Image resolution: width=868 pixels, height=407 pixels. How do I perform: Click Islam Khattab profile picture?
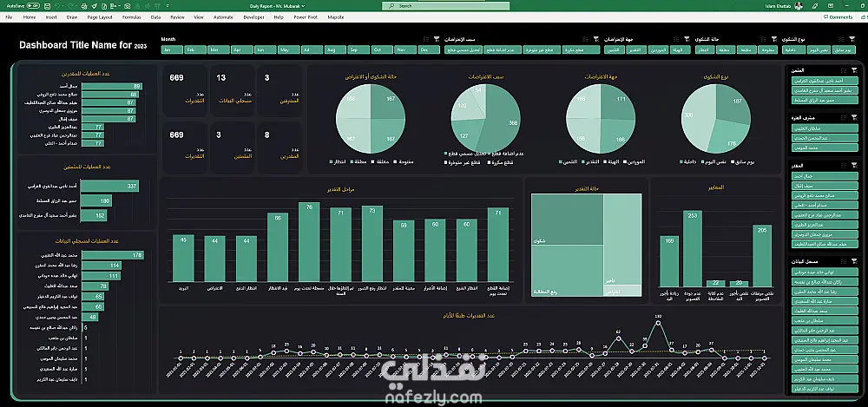(x=799, y=5)
